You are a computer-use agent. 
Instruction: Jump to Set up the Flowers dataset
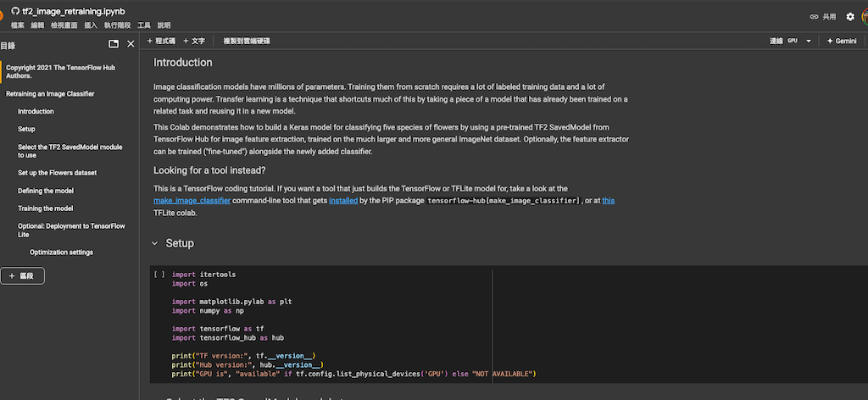pos(57,173)
